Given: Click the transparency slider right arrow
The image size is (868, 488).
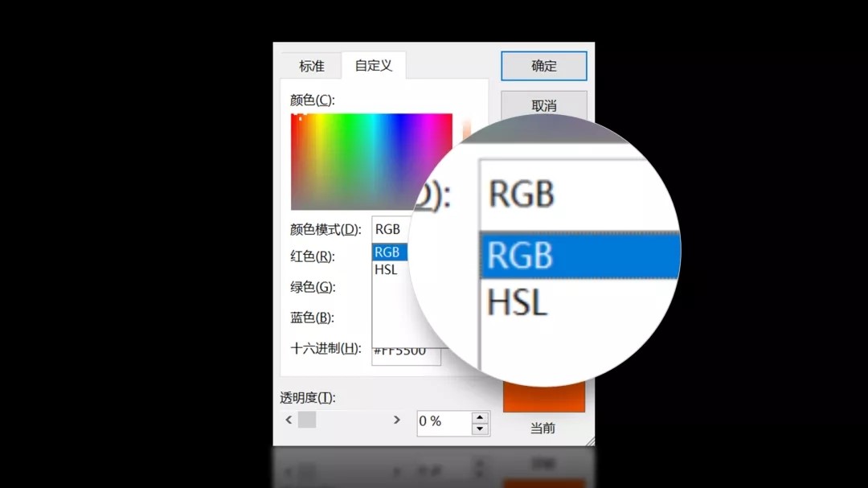Looking at the screenshot, I should click(x=396, y=420).
